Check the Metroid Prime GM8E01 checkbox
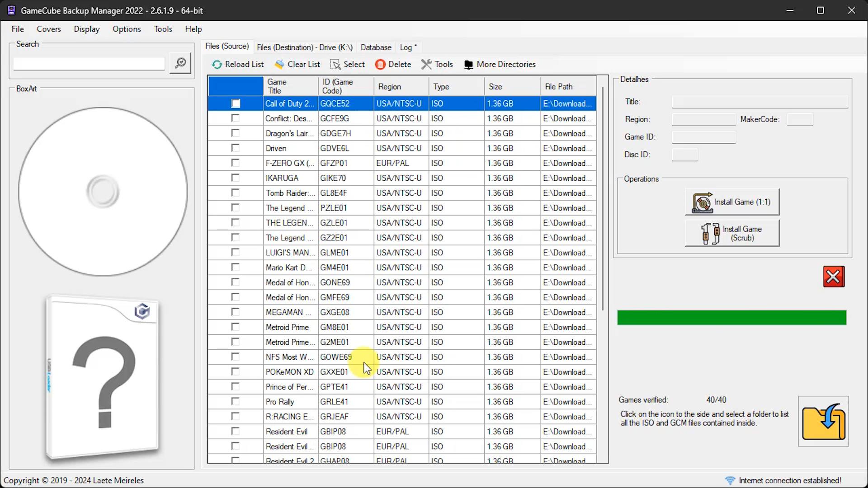The image size is (868, 488). (235, 327)
